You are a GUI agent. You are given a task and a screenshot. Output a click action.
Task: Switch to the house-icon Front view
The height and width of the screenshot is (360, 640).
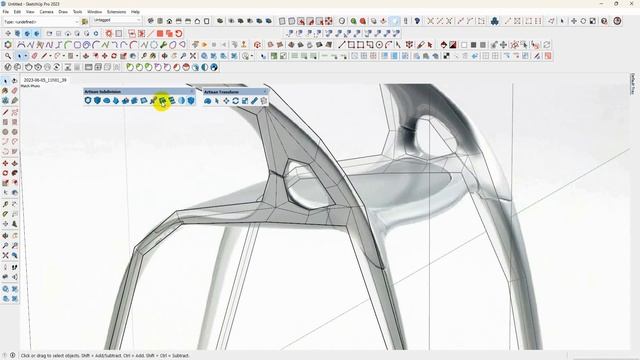tap(169, 21)
